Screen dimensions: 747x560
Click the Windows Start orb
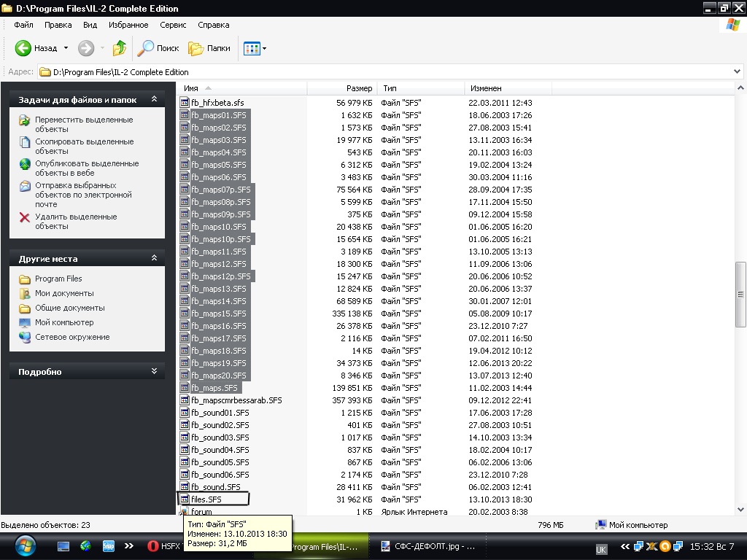click(25, 545)
